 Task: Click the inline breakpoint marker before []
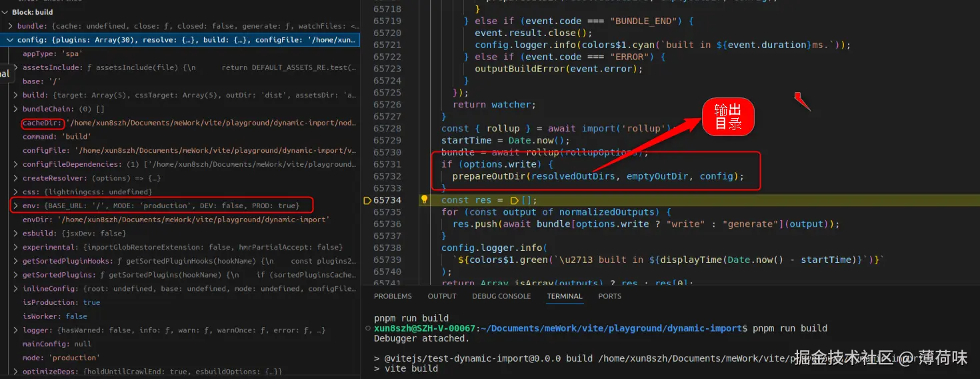(x=514, y=200)
